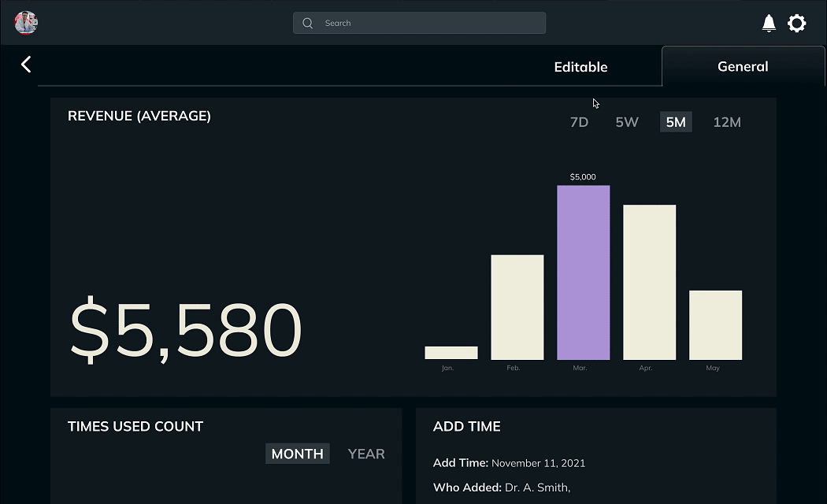Open notifications bell
This screenshot has height=504, width=827.
[x=769, y=23]
